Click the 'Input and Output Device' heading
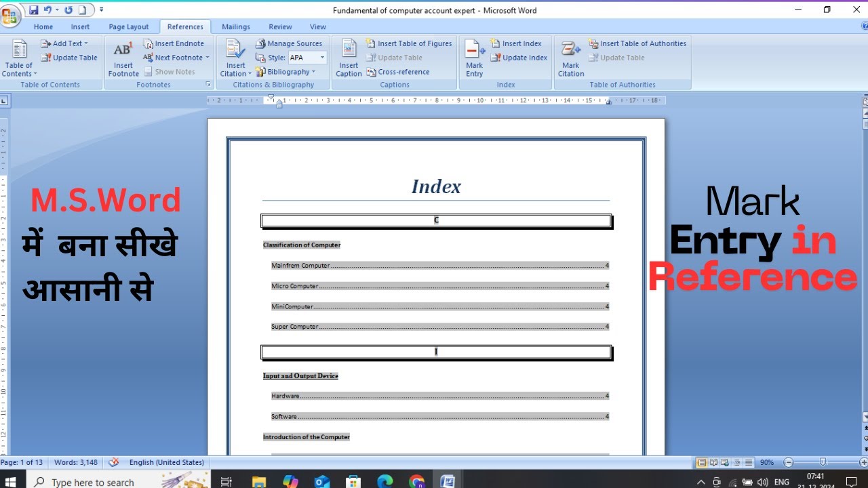The height and width of the screenshot is (488, 868). pyautogui.click(x=300, y=375)
